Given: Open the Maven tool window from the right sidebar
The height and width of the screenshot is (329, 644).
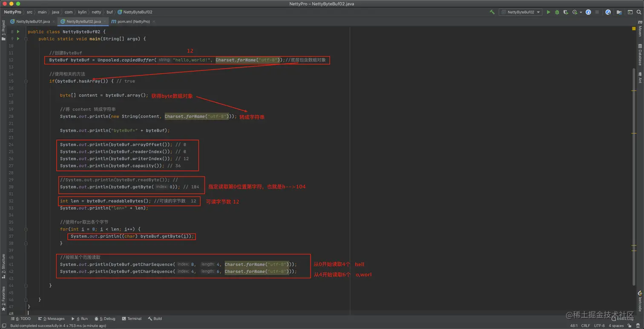Looking at the screenshot, I should coord(640,29).
